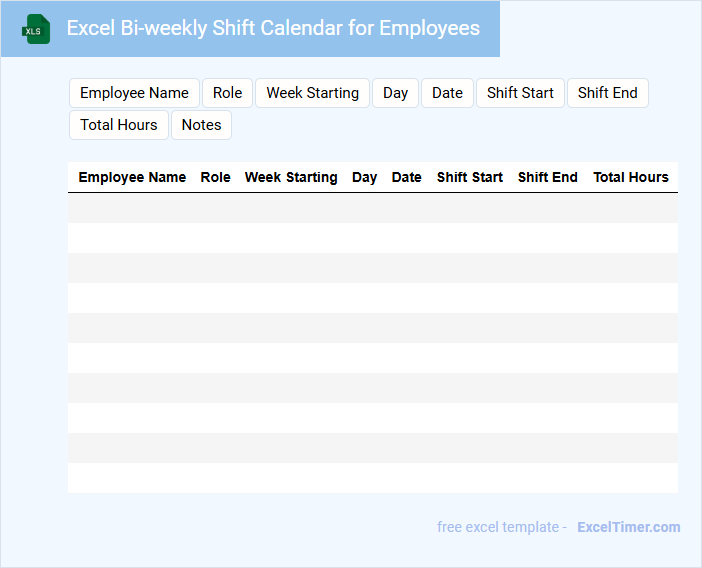Select the Total Hours column header
Viewport: 702px width, 568px height.
click(631, 177)
